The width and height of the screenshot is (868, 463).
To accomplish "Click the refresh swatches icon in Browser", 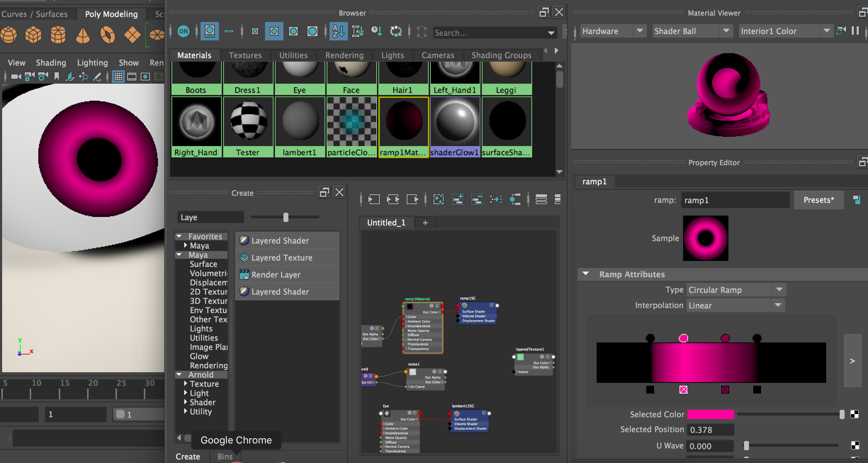I will click(x=396, y=31).
